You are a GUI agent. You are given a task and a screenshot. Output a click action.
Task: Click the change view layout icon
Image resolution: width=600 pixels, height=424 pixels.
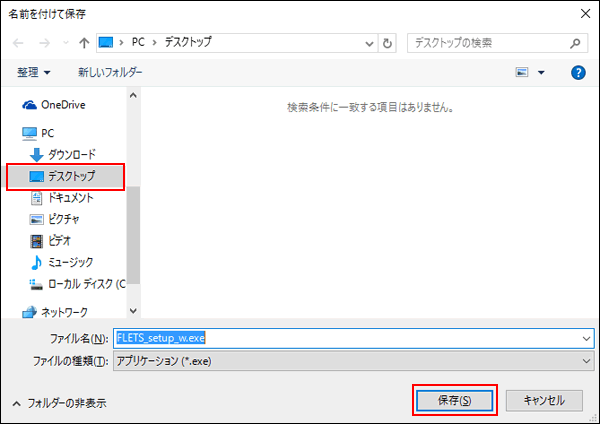[x=522, y=73]
